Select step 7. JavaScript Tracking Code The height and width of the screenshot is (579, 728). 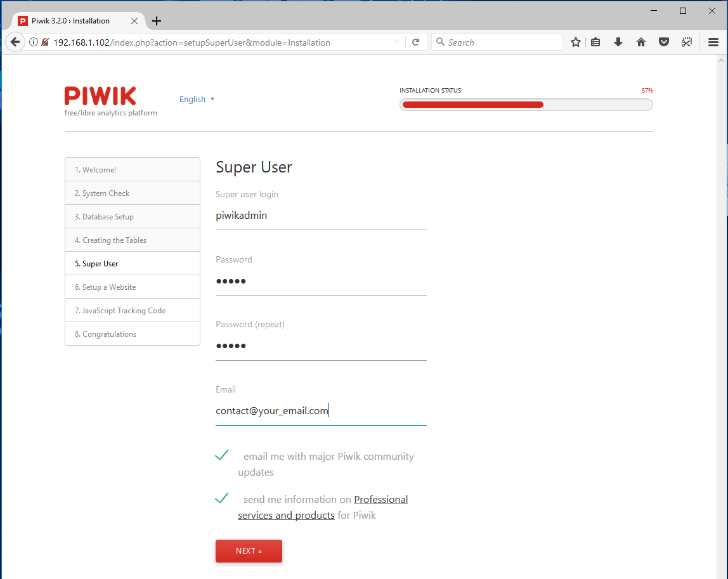(x=133, y=310)
